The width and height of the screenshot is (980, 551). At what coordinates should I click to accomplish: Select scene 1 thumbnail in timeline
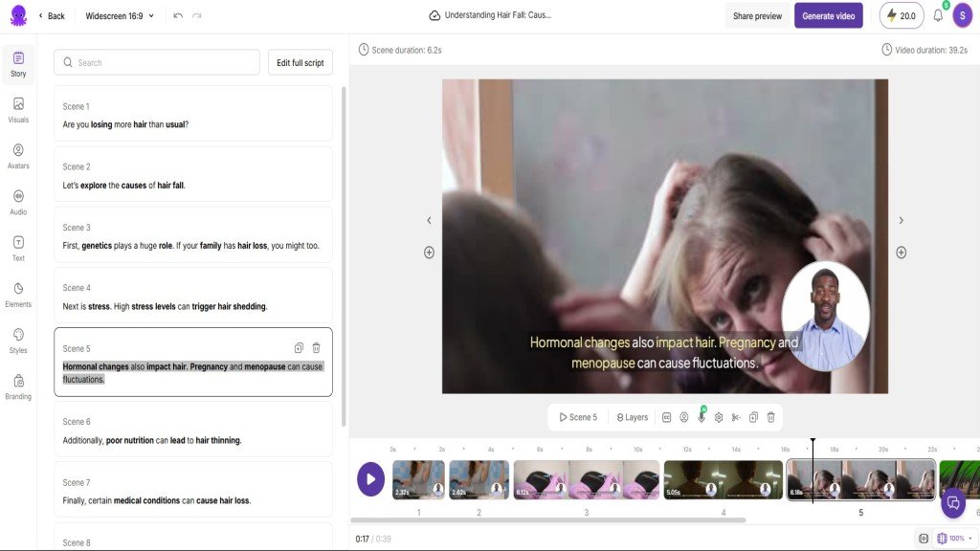[419, 480]
